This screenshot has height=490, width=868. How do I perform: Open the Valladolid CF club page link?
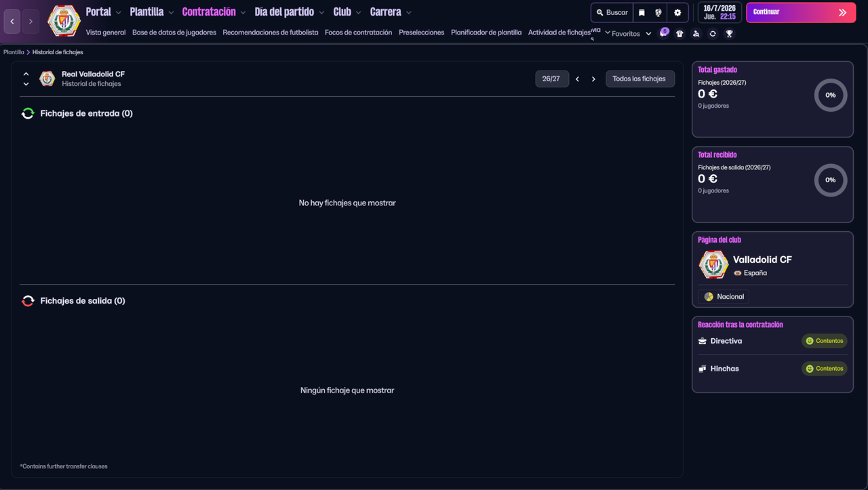pos(762,260)
